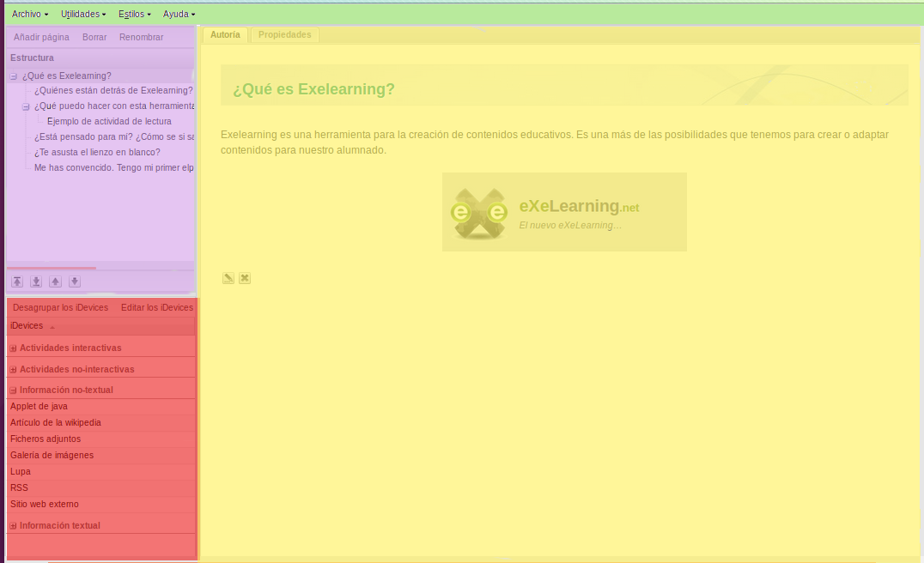The width and height of the screenshot is (924, 563).
Task: Click the Estructura panel header
Action: tap(100, 58)
